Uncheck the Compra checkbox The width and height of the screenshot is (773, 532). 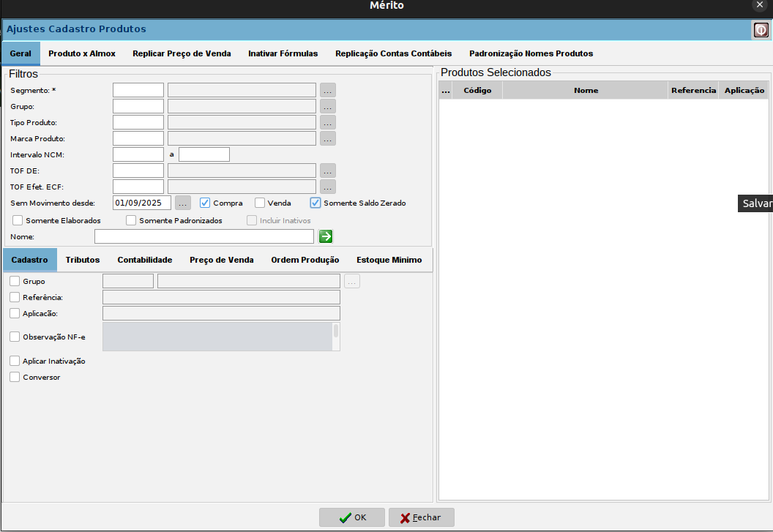[205, 203]
